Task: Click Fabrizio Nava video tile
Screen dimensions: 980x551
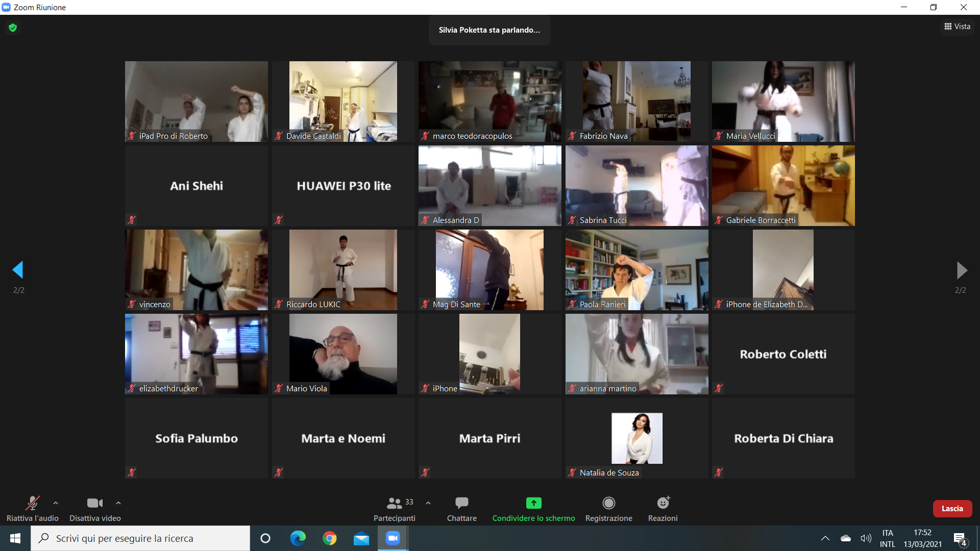Action: tap(636, 102)
